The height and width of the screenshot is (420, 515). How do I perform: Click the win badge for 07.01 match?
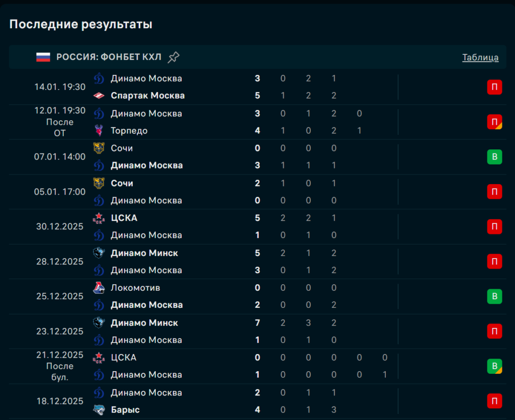coord(494,157)
